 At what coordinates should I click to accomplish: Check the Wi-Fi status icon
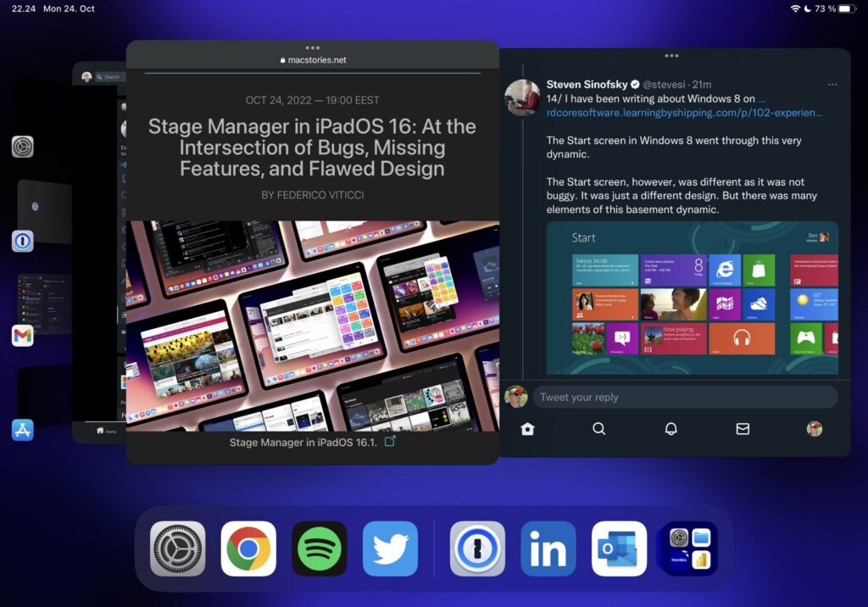[795, 8]
